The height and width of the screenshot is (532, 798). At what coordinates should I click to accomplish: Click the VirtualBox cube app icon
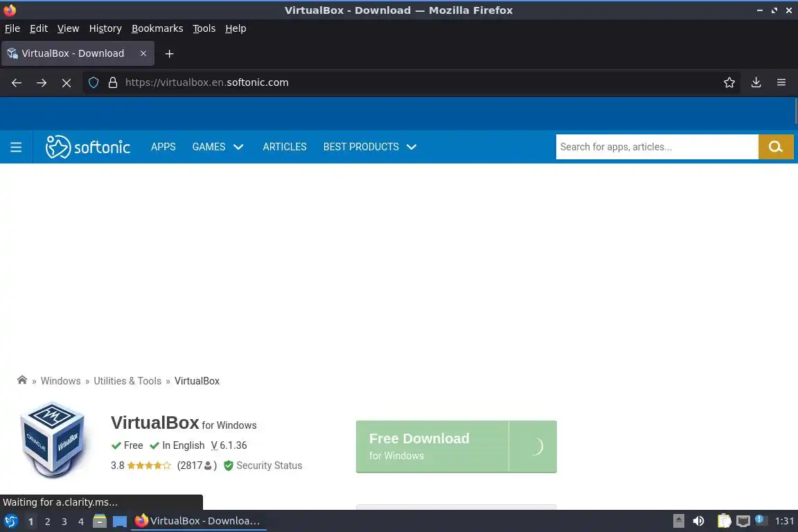tap(53, 440)
